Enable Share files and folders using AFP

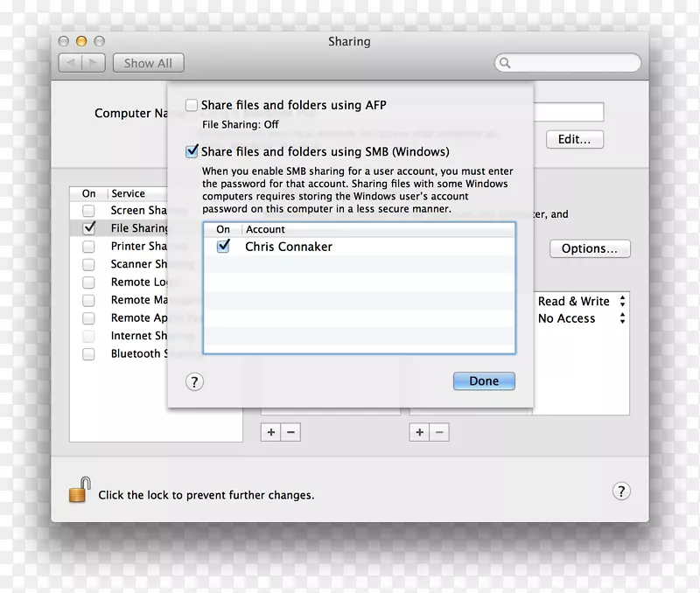click(192, 105)
